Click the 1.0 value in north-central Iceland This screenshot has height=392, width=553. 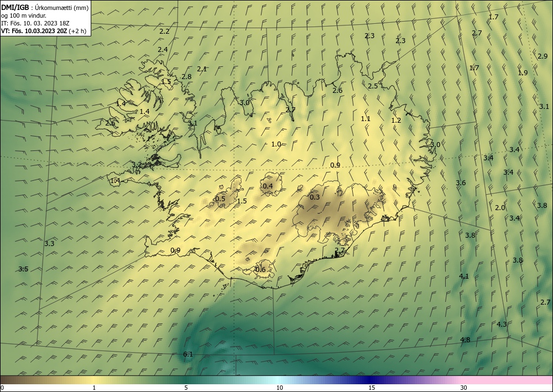276,144
